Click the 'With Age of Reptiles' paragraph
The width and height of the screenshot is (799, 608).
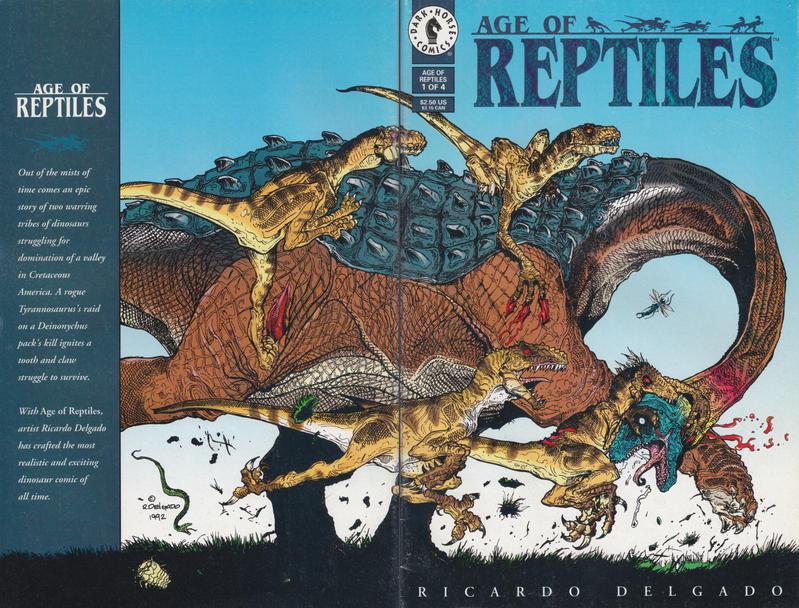(x=62, y=454)
